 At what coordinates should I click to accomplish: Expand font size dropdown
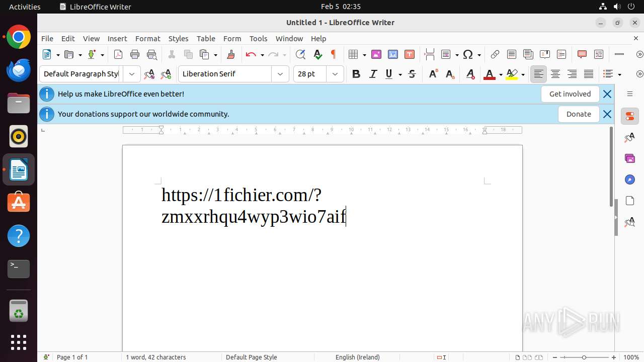tap(335, 74)
